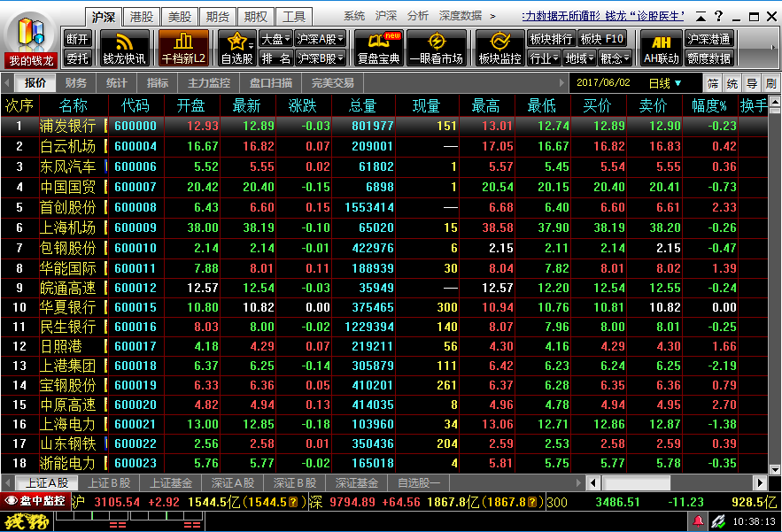Open the 日线 period dropdown
Image resolution: width=782 pixels, height=532 pixels.
(665, 83)
